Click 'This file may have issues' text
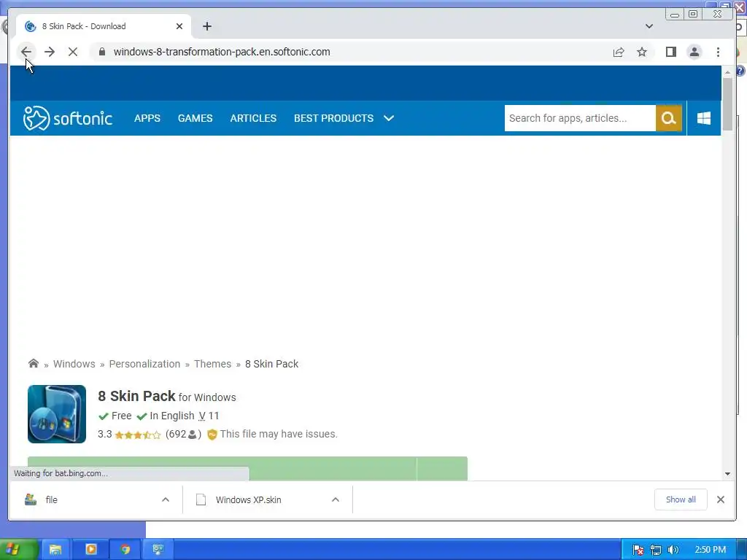This screenshot has width=747, height=560. coord(279,435)
